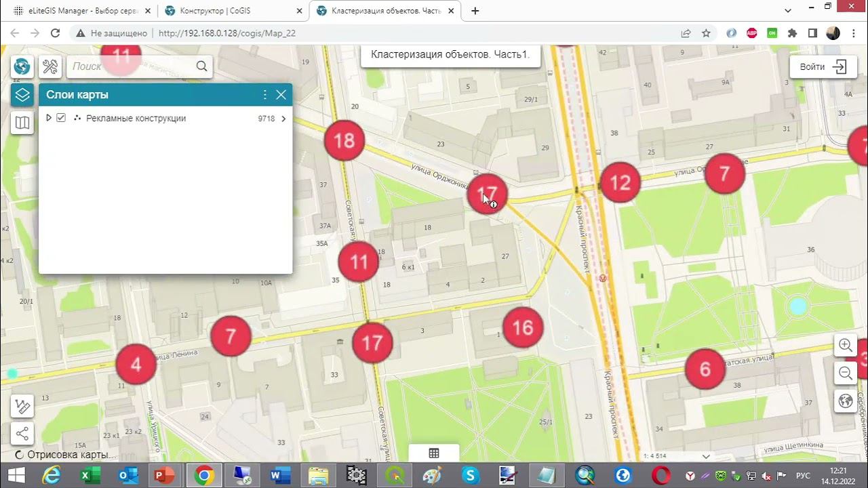The image size is (868, 488).
Task: Close the eLiteGIS Manager tab
Action: [x=147, y=11]
